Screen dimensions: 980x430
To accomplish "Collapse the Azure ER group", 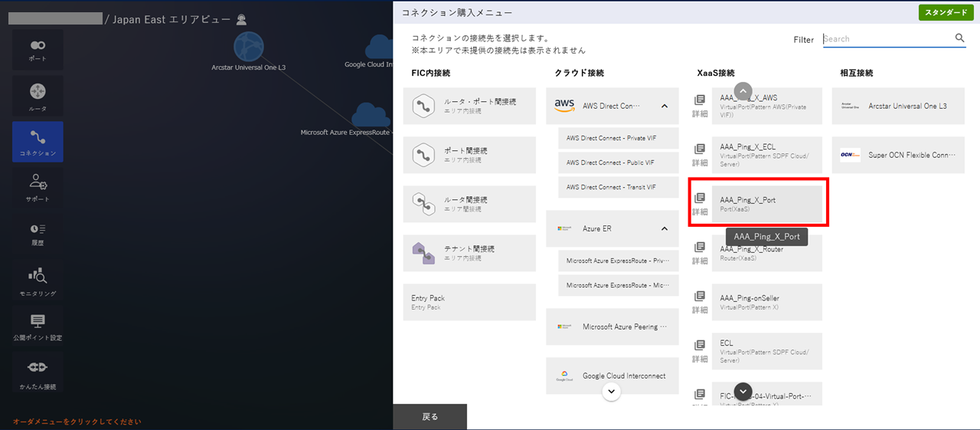I will point(664,228).
